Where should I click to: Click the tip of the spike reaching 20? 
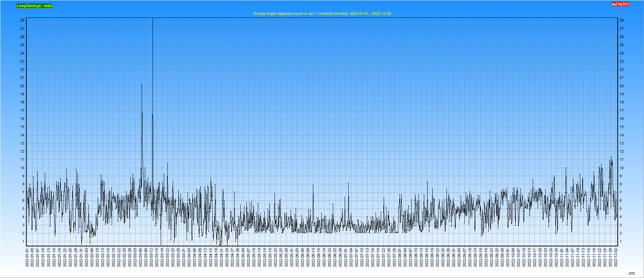click(142, 85)
